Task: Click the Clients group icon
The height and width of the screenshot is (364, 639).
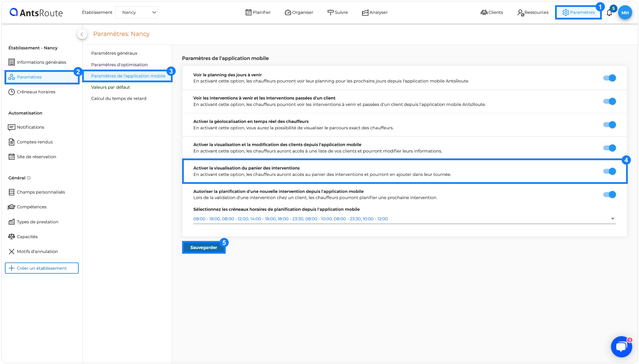Action: [x=484, y=12]
